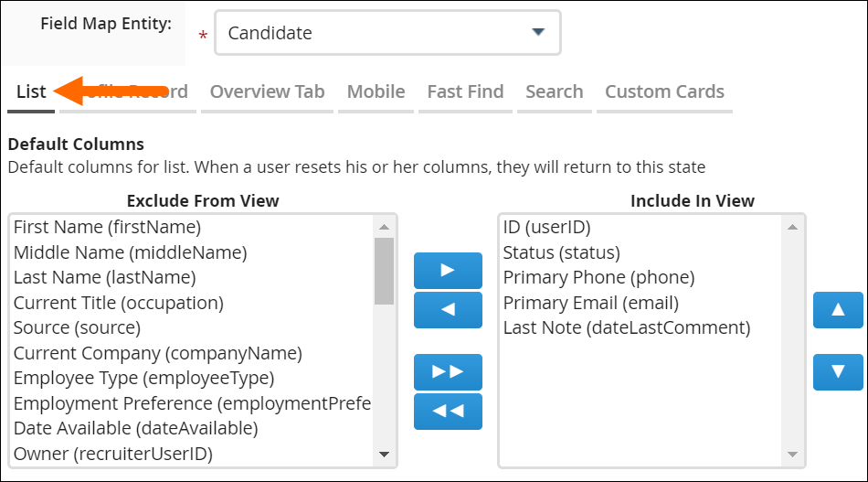Image resolution: width=868 pixels, height=482 pixels.
Task: Click the move all left double arrow
Action: pos(448,412)
